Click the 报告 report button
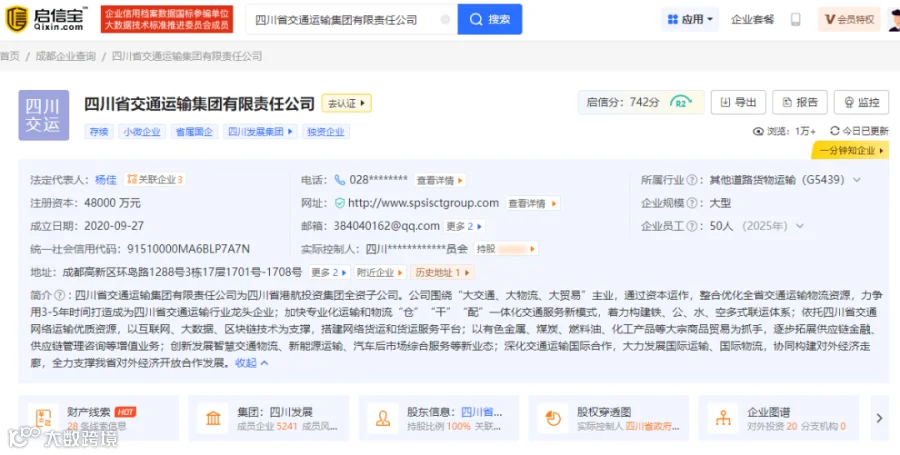900x455 pixels. [x=800, y=103]
